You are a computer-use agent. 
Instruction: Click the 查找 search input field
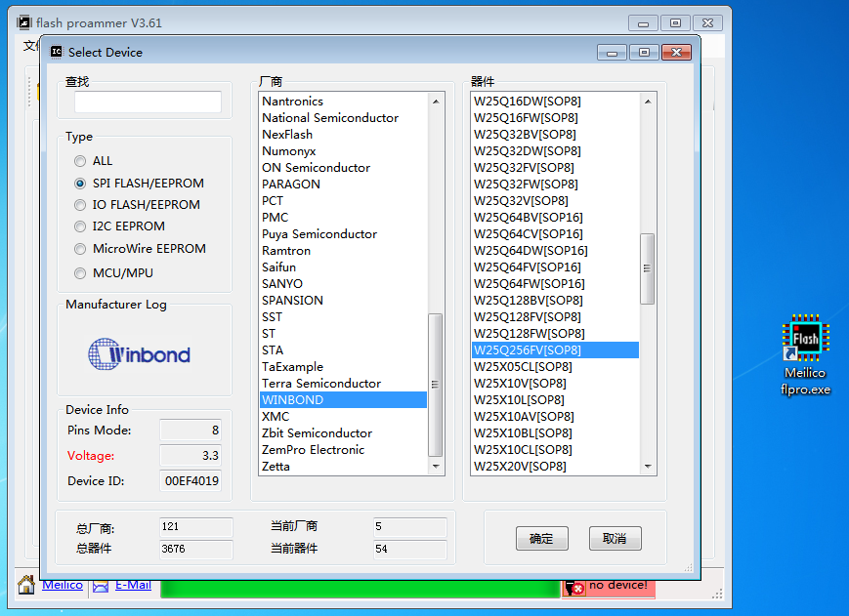tap(148, 102)
